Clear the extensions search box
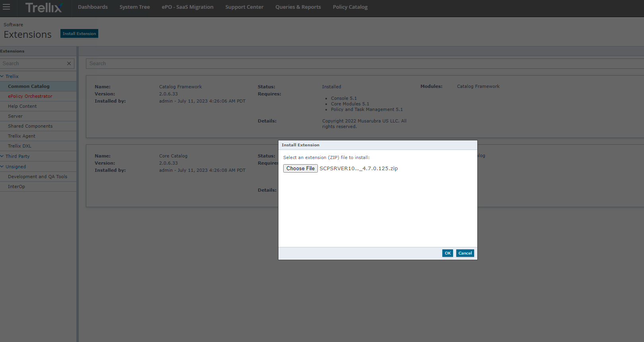The height and width of the screenshot is (342, 644). (x=69, y=64)
